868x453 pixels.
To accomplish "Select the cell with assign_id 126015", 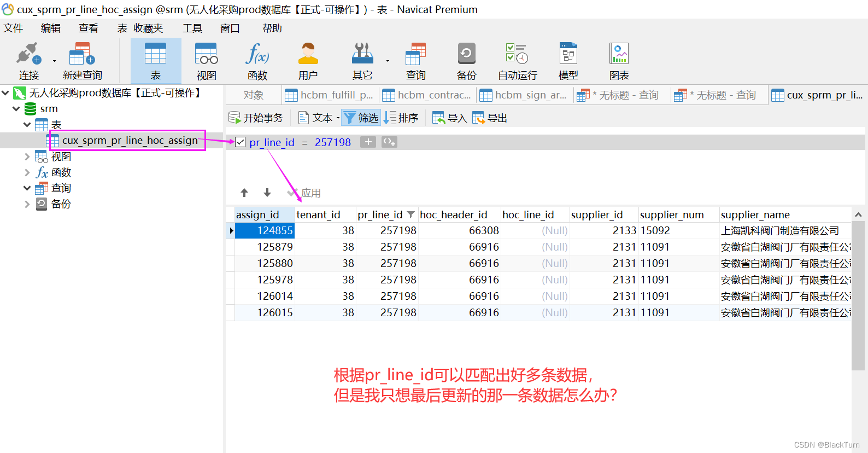I will [x=265, y=312].
